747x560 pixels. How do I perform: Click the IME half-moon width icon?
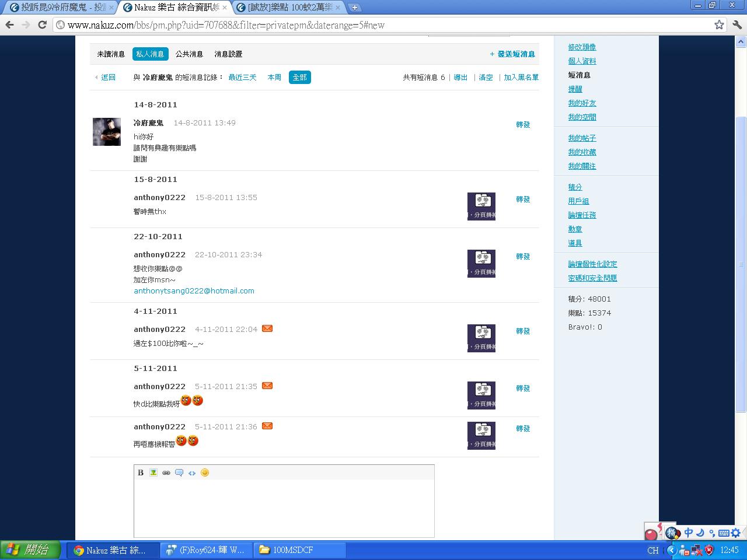[700, 533]
